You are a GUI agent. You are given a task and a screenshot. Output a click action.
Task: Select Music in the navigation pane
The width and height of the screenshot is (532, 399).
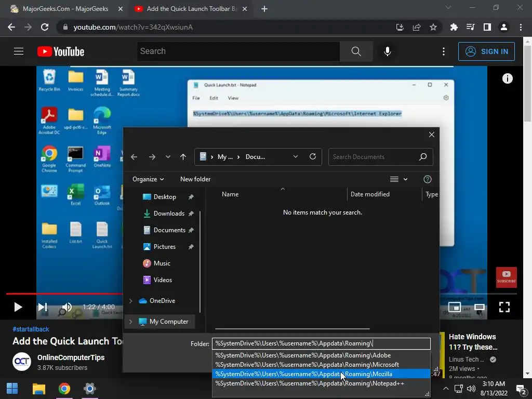[162, 263]
